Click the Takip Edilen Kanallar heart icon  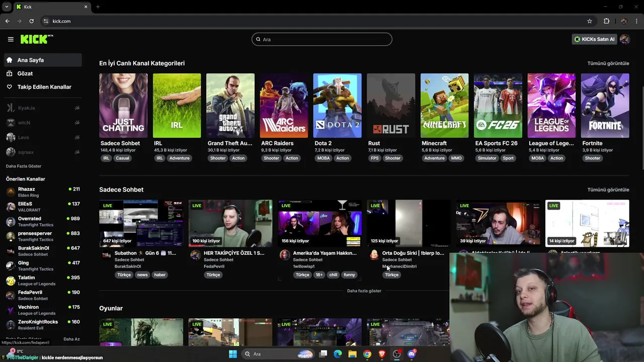pyautogui.click(x=9, y=87)
